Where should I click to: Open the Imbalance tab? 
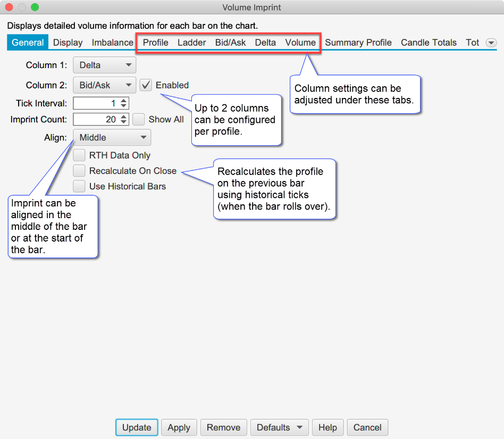112,43
